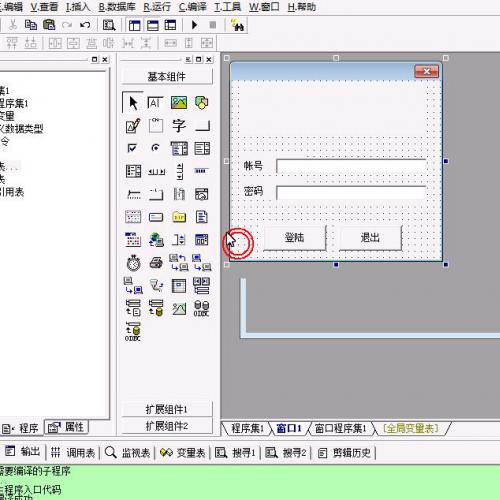500x500 pixels.
Task: Select the 字 label component icon
Action: [x=179, y=126]
